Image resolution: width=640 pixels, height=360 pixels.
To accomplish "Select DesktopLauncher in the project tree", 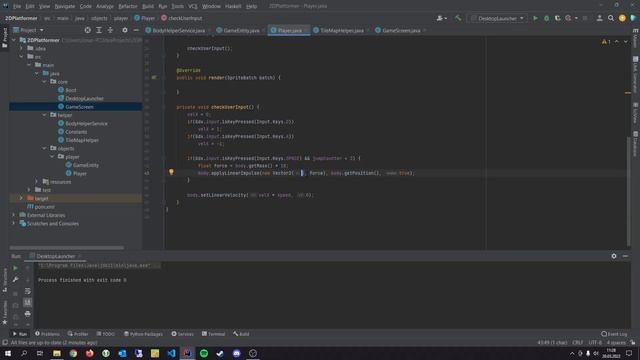I will coord(84,98).
